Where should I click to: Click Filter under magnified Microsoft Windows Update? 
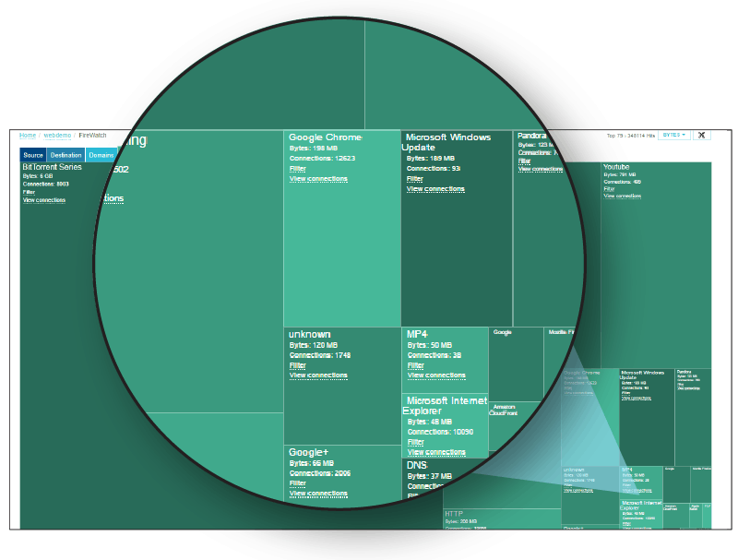(415, 179)
